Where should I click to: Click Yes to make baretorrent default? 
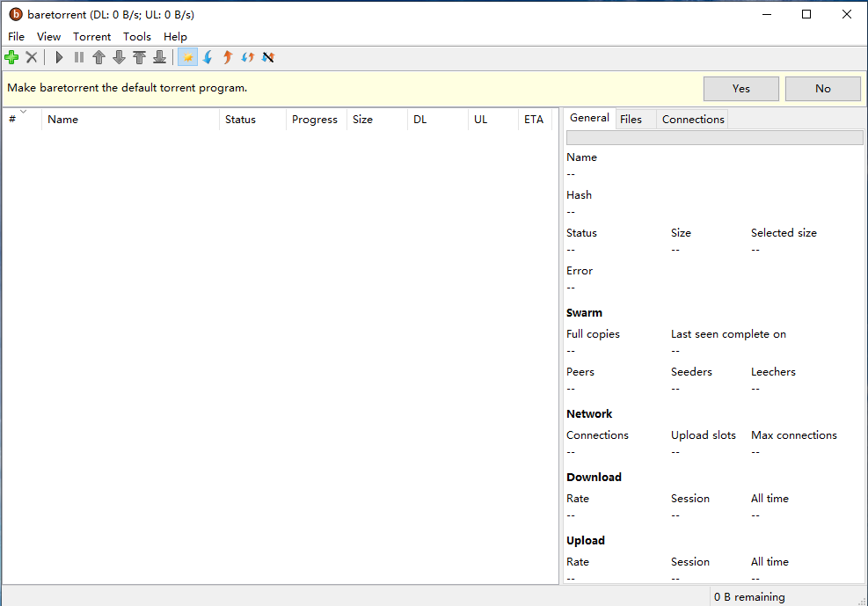pyautogui.click(x=741, y=89)
